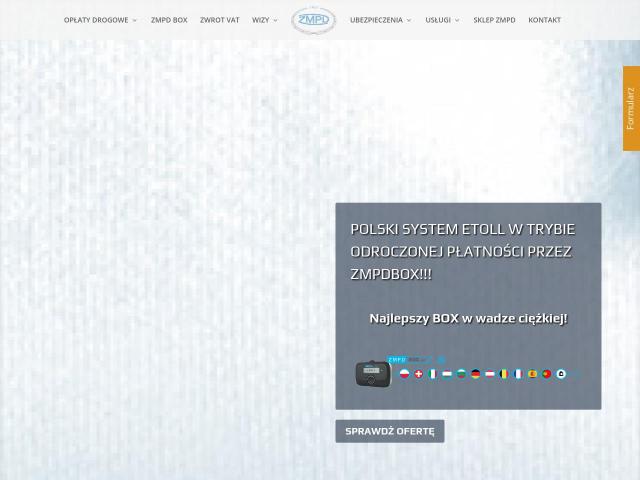
Task: Click the tunnel icon after the flags
Action: pyautogui.click(x=561, y=373)
